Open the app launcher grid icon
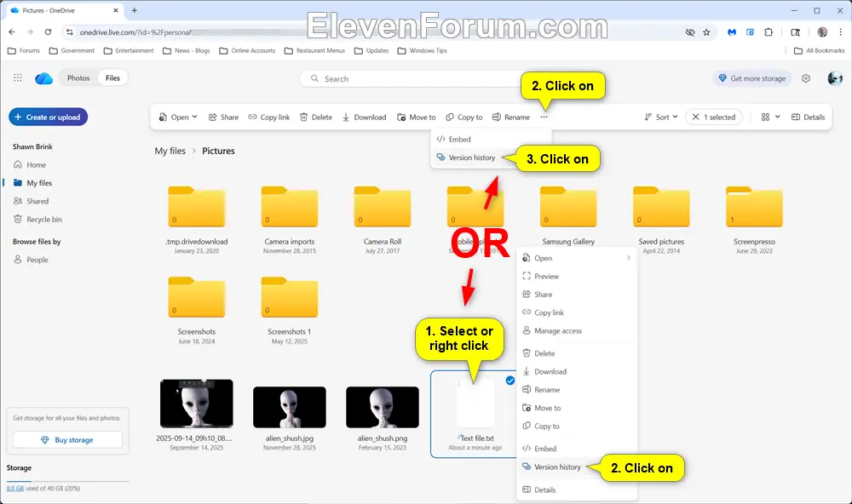Screen dimensions: 852x504 (17, 78)
